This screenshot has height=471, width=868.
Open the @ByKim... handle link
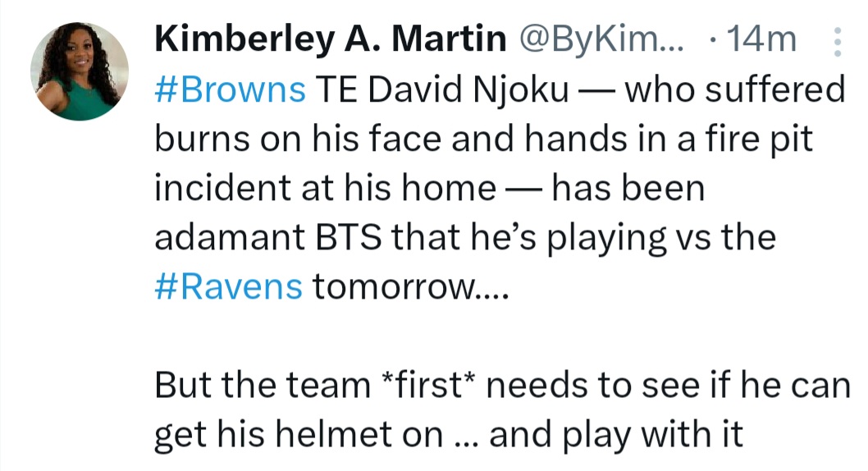click(x=601, y=40)
